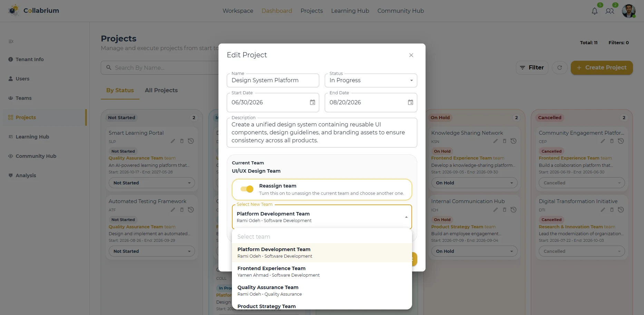Edit the Community Engagement Platform project
Image resolution: width=644 pixels, height=315 pixels.
(x=603, y=141)
